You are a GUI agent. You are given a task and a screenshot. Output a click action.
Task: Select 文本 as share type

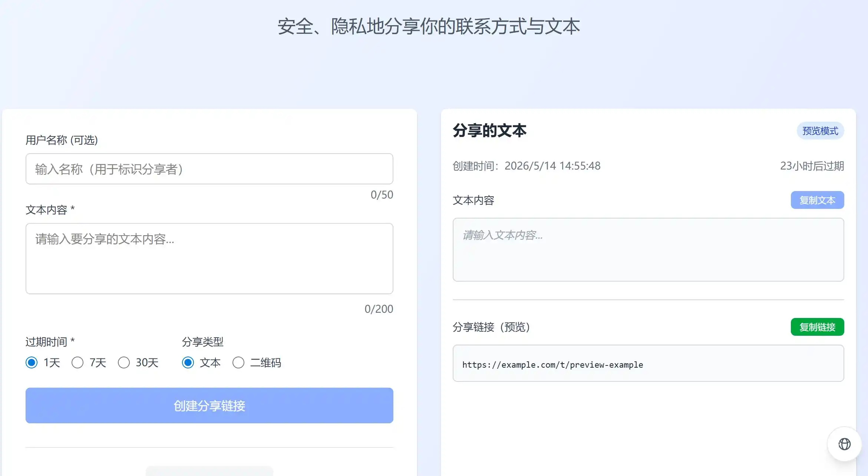(x=188, y=362)
